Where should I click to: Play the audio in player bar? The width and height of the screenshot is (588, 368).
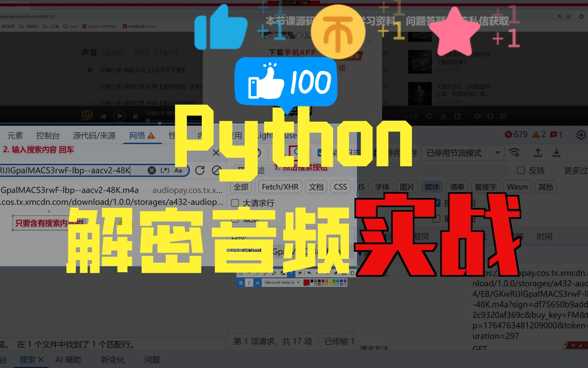pyautogui.click(x=119, y=116)
